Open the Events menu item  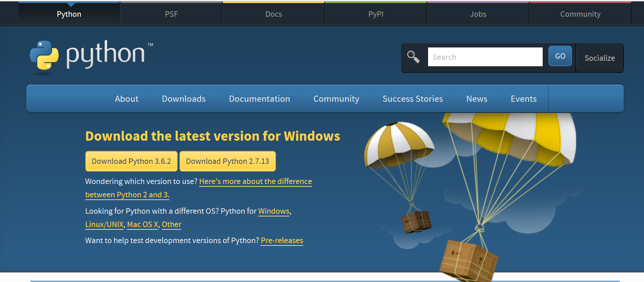(x=524, y=99)
